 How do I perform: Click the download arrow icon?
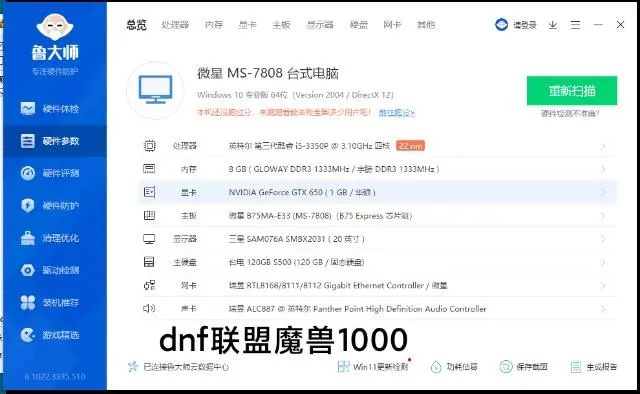(553, 25)
